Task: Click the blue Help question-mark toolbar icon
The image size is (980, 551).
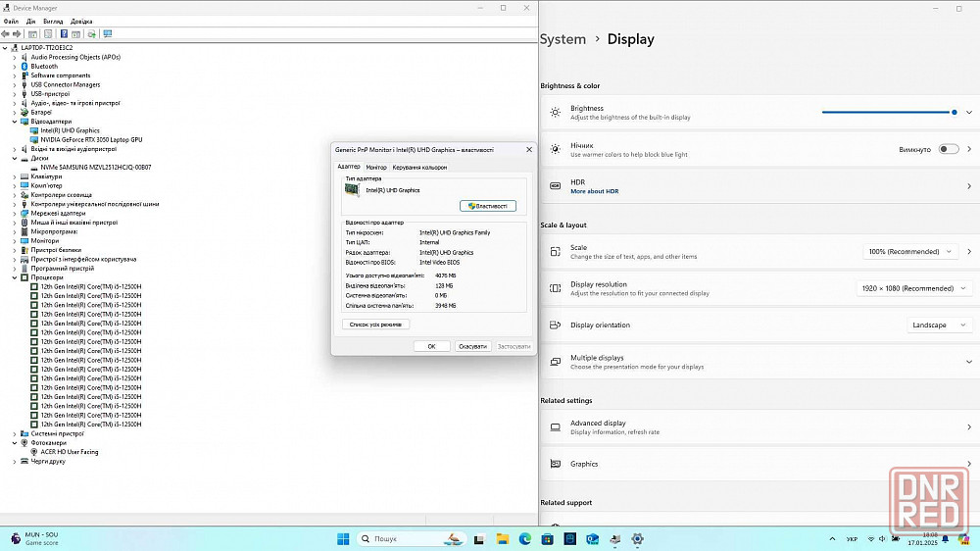Action: [x=64, y=33]
